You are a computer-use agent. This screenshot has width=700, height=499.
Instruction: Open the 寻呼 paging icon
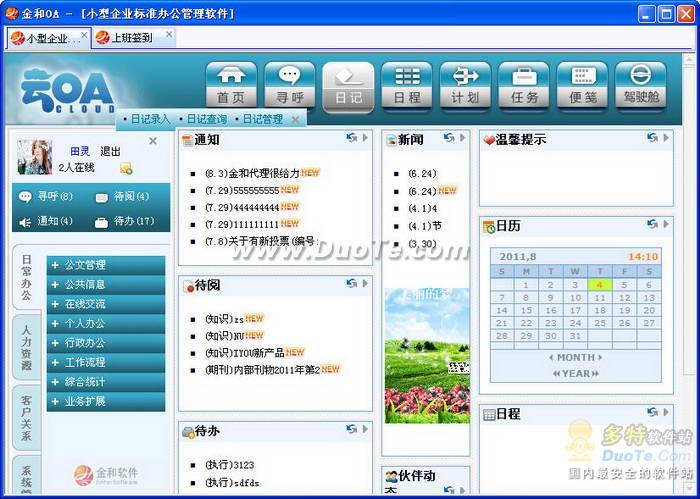point(290,86)
